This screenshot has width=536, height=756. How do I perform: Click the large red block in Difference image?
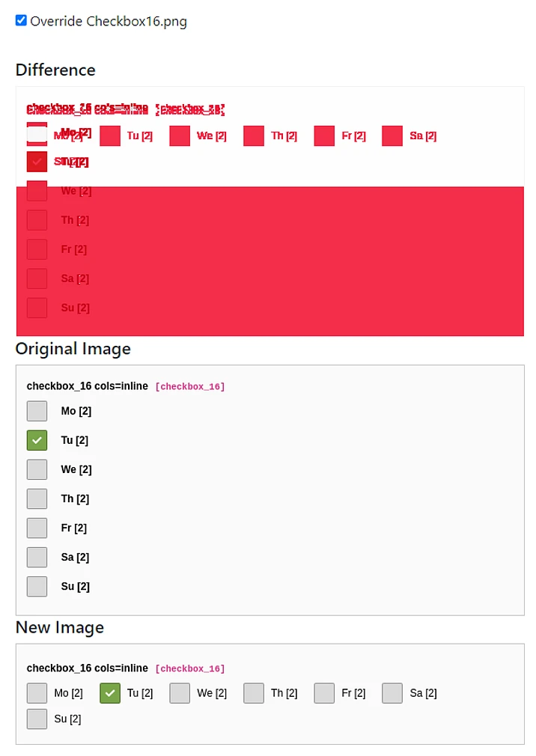(x=299, y=262)
